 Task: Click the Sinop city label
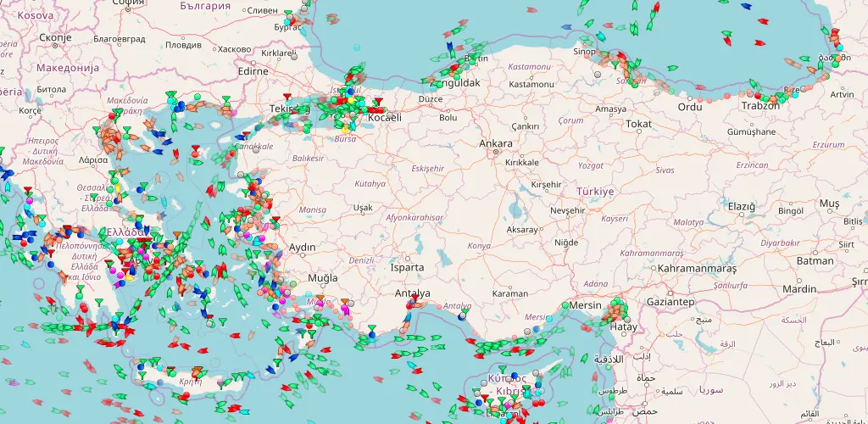click(585, 52)
